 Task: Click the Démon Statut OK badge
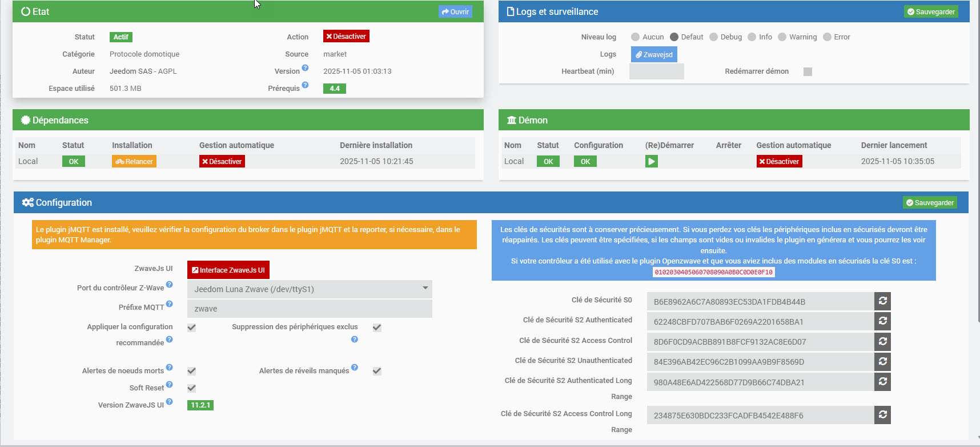pyautogui.click(x=548, y=162)
